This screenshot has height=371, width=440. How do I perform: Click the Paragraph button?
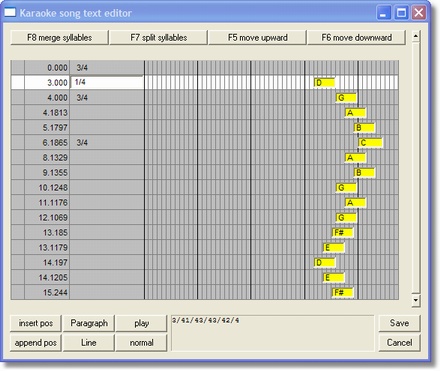89,323
